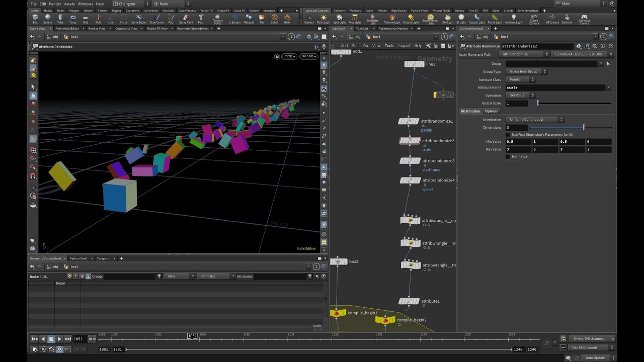Select the Grid shelf tool
Screen dimensions: 644x362
click(x=86, y=19)
